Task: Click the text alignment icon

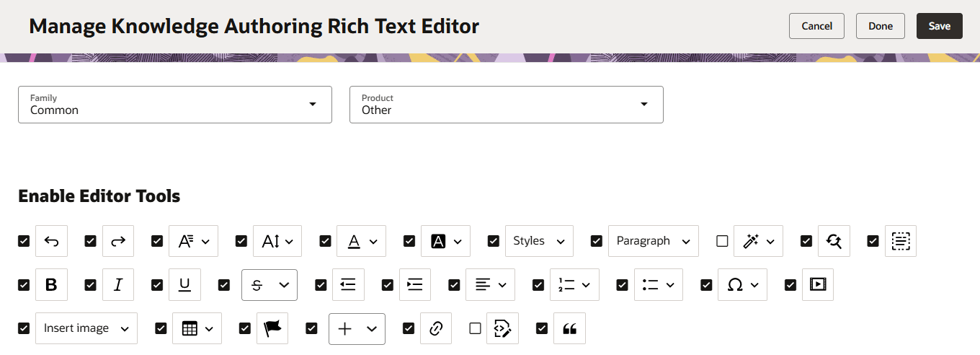Action: point(482,284)
